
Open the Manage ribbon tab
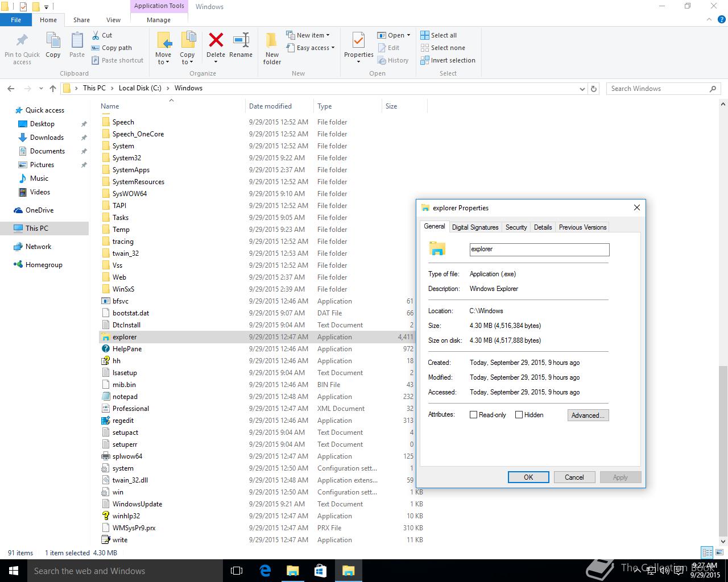tap(159, 20)
